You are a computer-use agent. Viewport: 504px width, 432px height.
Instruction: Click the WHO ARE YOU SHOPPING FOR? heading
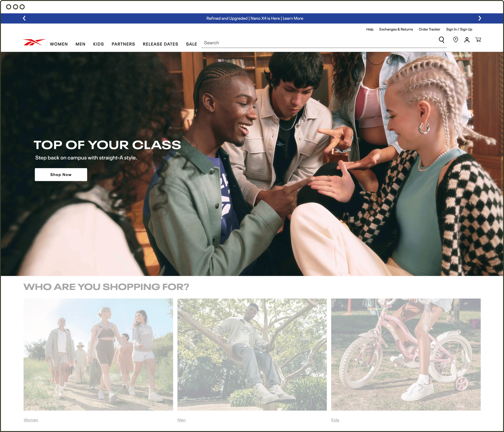106,287
